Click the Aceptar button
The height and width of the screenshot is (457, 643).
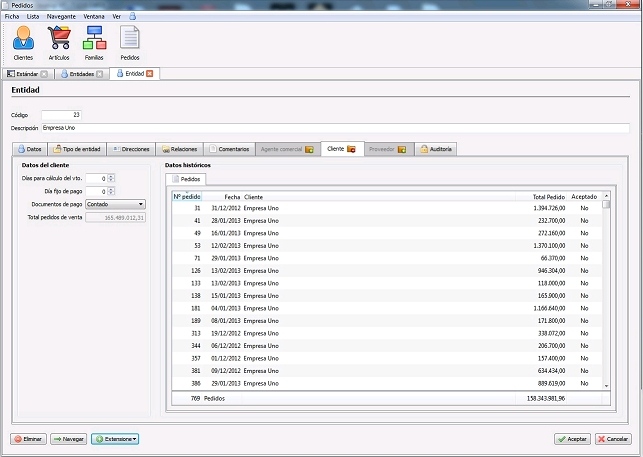pos(571,438)
